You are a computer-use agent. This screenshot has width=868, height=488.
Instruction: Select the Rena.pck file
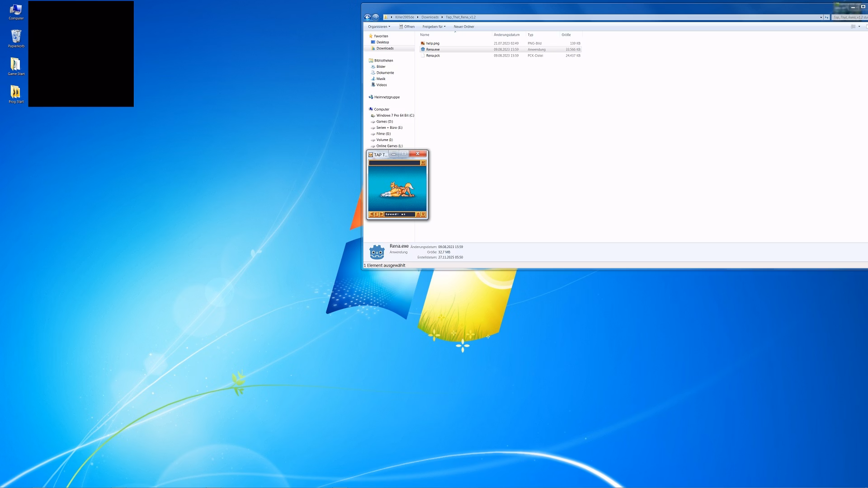coord(433,56)
